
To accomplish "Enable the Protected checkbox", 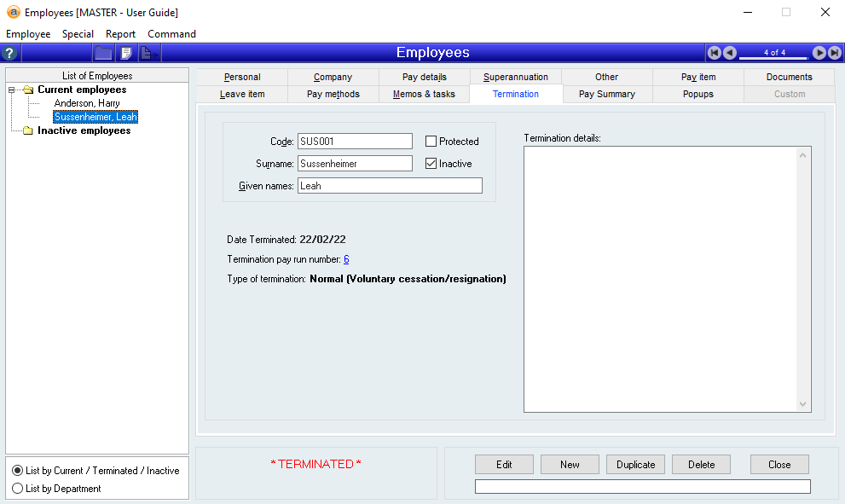I will [431, 142].
